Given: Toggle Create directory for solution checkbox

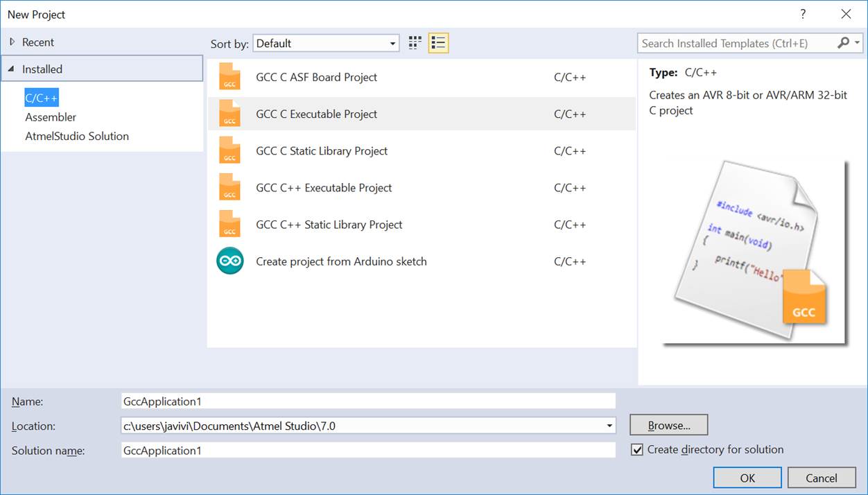Looking at the screenshot, I should tap(637, 450).
